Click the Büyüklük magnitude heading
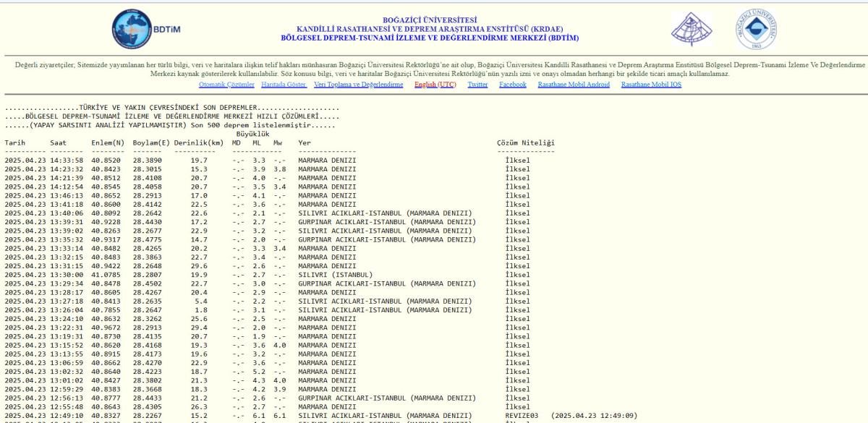The height and width of the screenshot is (423, 868). click(252, 134)
